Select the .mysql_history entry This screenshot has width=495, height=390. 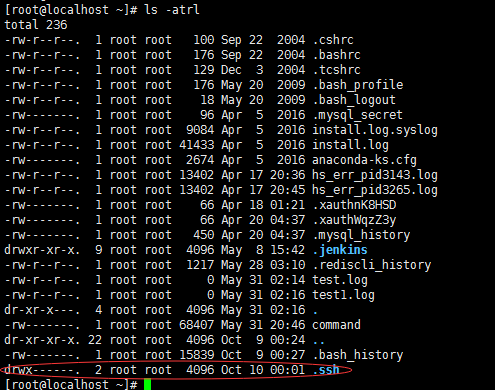(361, 235)
